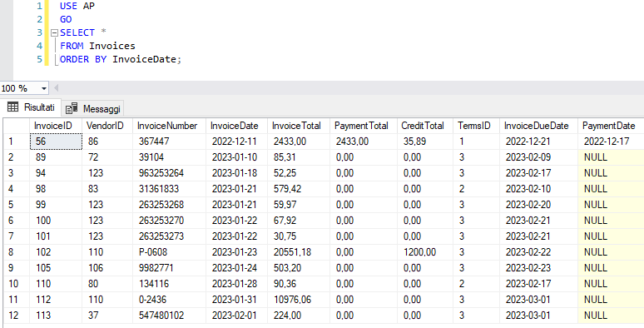This screenshot has height=328, width=644.
Task: Click InvoiceNumber cell 31361833
Action: click(169, 189)
